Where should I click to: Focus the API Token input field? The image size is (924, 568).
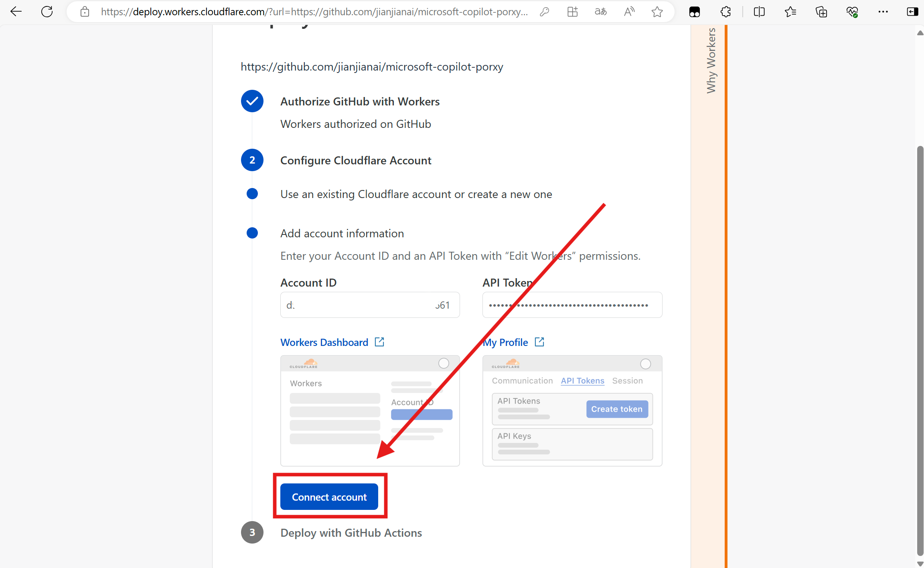[572, 305]
